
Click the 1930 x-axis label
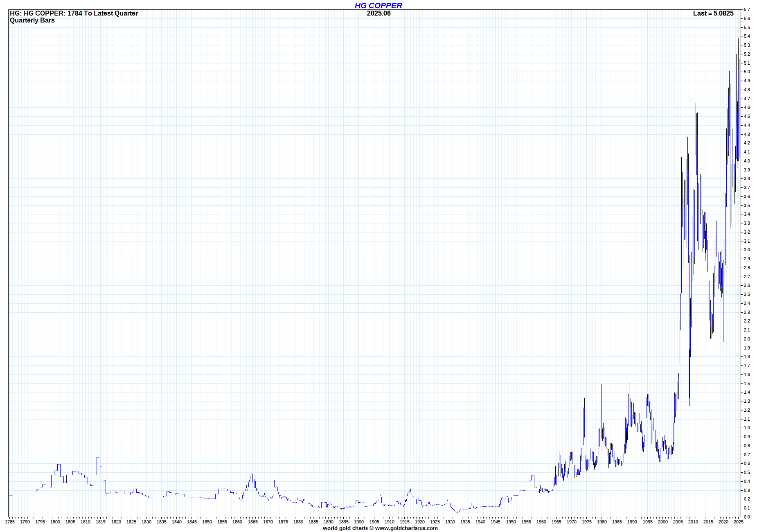(x=450, y=522)
